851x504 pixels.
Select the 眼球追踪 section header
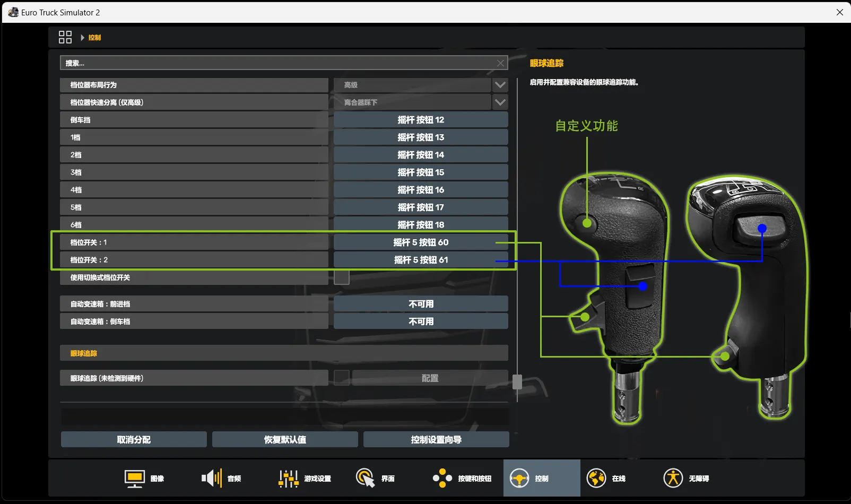point(284,353)
